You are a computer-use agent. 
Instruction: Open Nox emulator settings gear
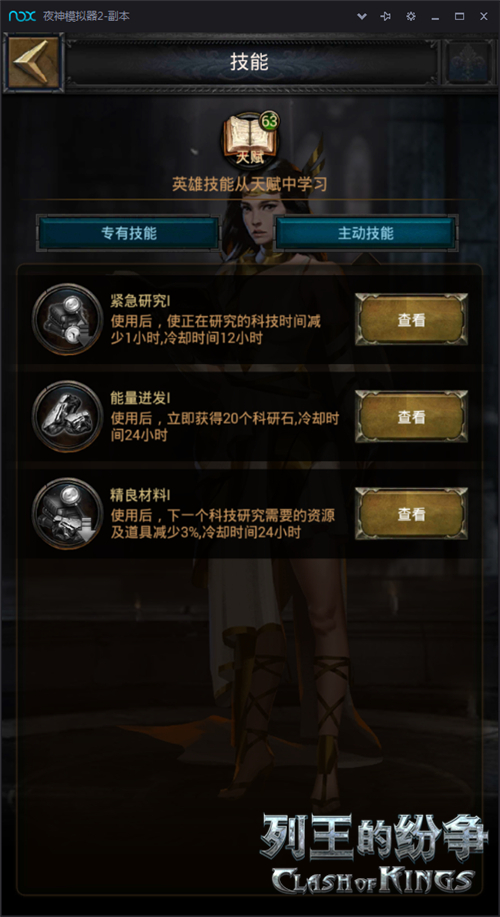[411, 16]
